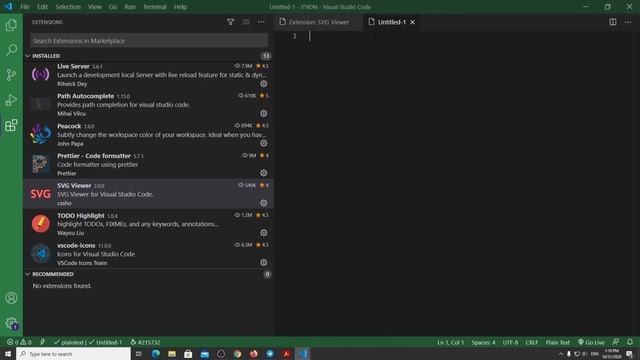
Task: Change end of line sequence CRLF
Action: pyautogui.click(x=531, y=342)
